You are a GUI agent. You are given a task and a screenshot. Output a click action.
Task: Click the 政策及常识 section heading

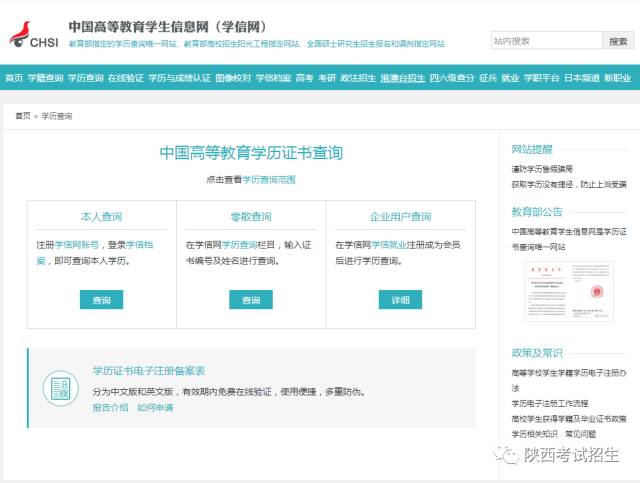click(537, 353)
